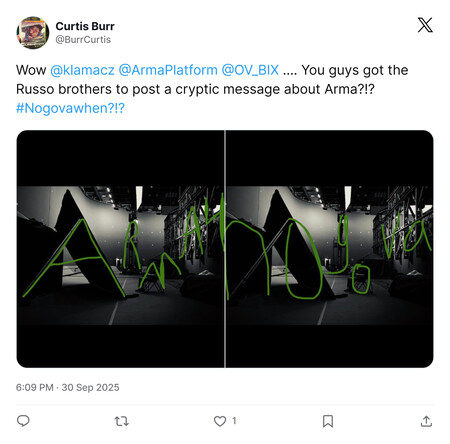
Task: Repost this tweet using the retweet icon
Action: point(121,421)
